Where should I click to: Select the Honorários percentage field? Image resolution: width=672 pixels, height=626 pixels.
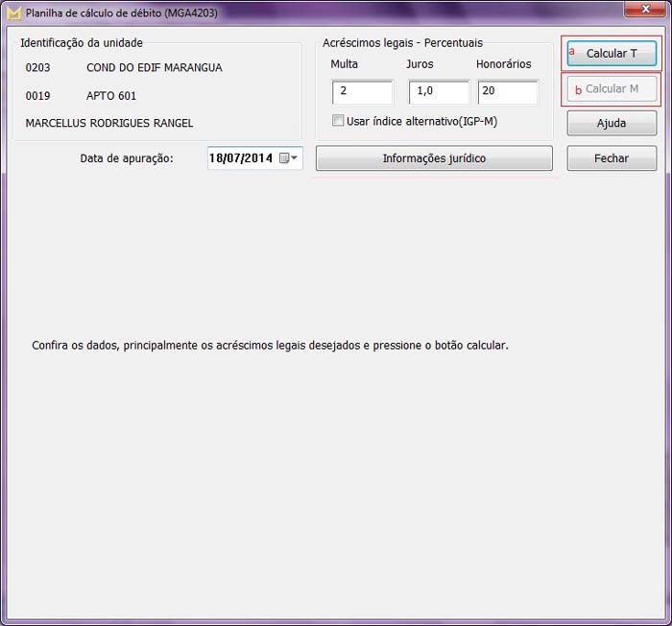tap(507, 92)
